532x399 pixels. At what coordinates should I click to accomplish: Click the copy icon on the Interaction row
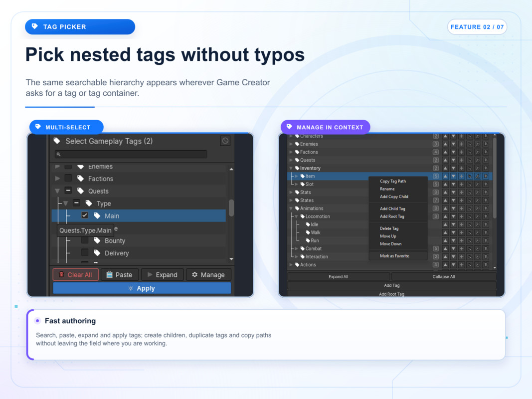tap(470, 256)
